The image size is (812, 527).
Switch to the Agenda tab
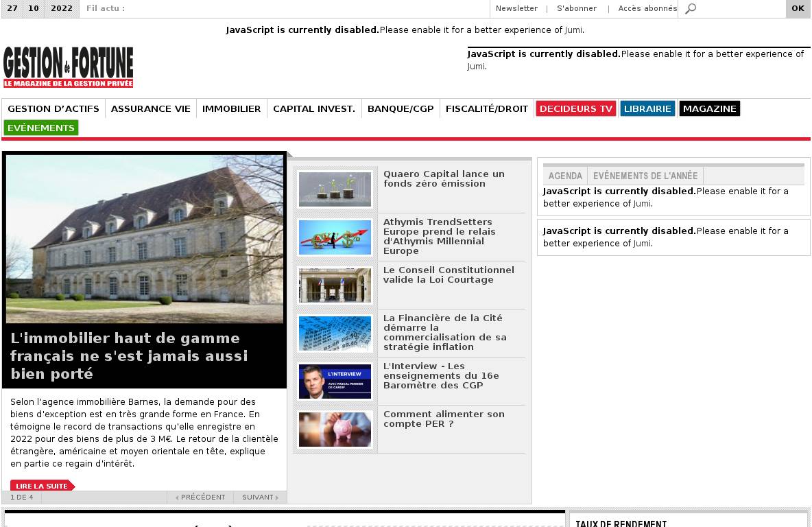coord(565,176)
